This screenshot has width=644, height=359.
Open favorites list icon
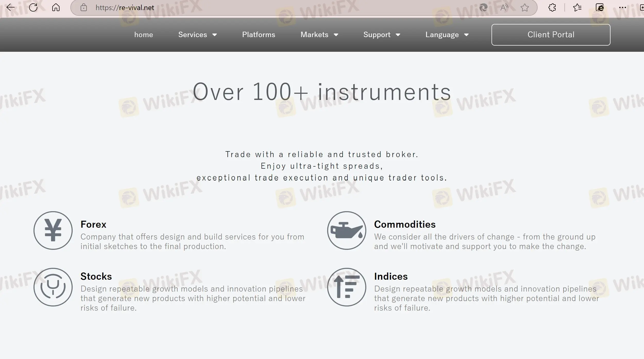coord(577,7)
